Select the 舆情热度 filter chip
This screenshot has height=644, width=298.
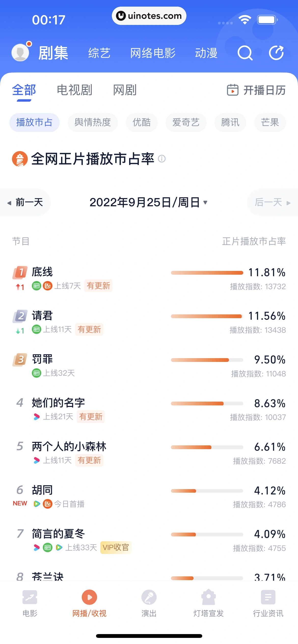(x=93, y=122)
